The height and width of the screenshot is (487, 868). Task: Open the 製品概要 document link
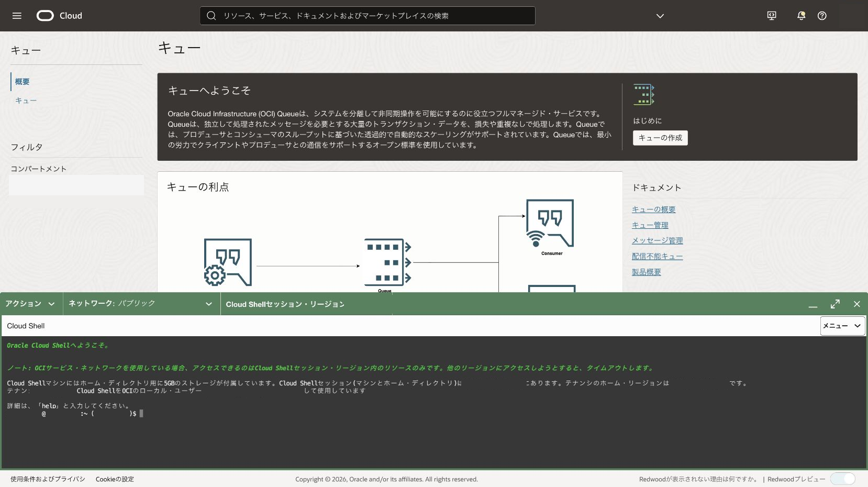(x=646, y=272)
